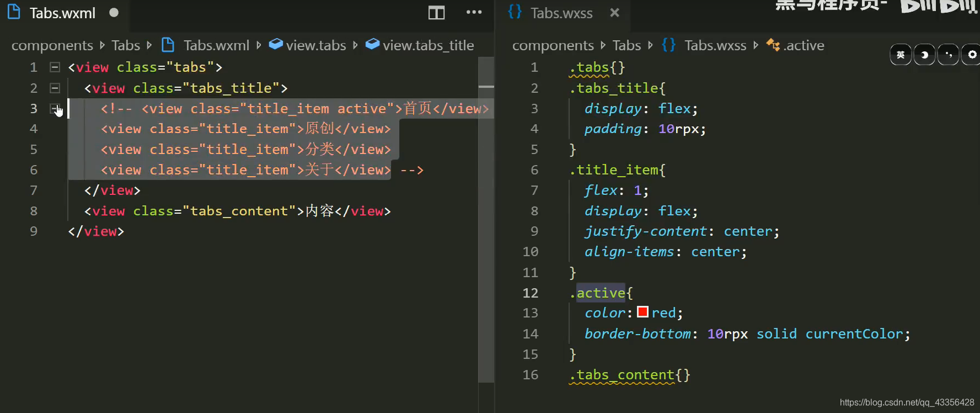The width and height of the screenshot is (980, 413).
Task: Collapse the fold on wxml line 2
Action: pos(55,88)
